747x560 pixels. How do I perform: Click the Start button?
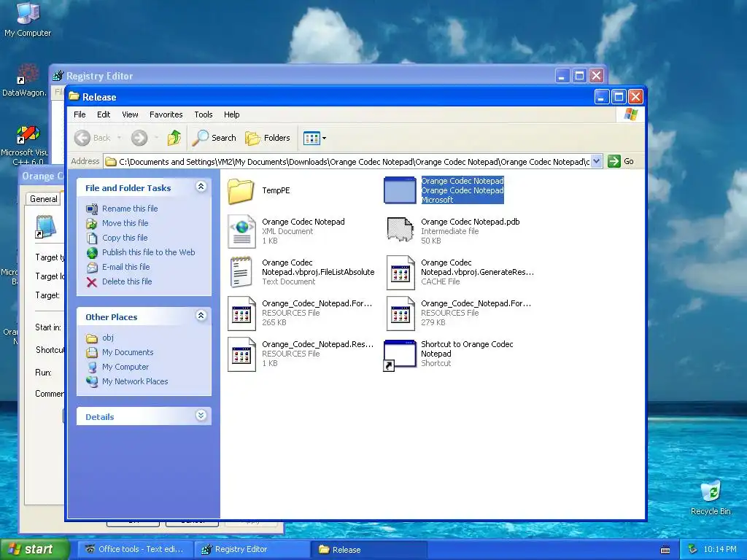click(x=35, y=550)
